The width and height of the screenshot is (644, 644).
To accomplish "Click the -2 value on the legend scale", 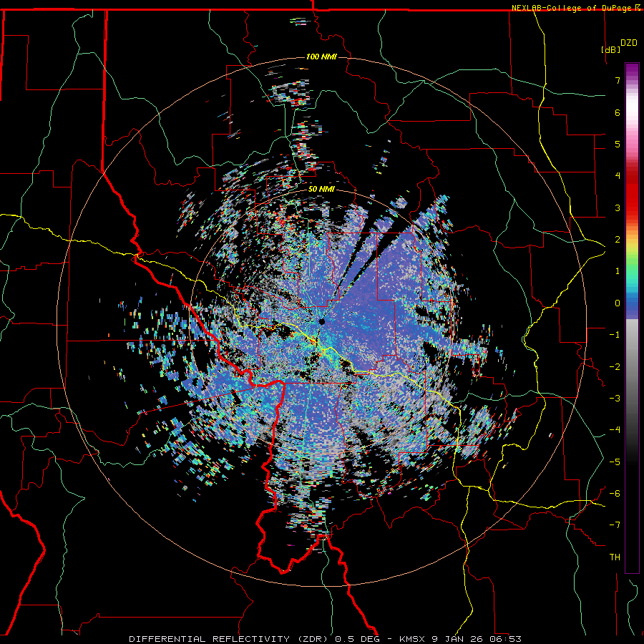I will tap(615, 367).
